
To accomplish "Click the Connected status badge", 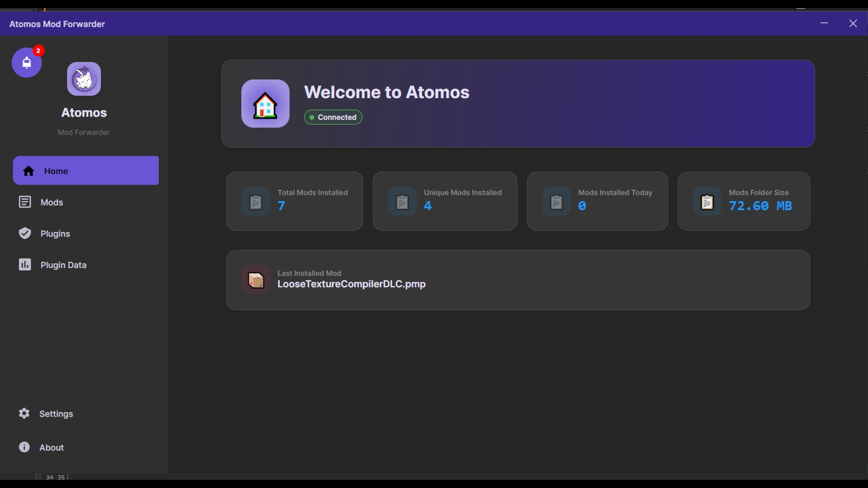I will point(333,117).
